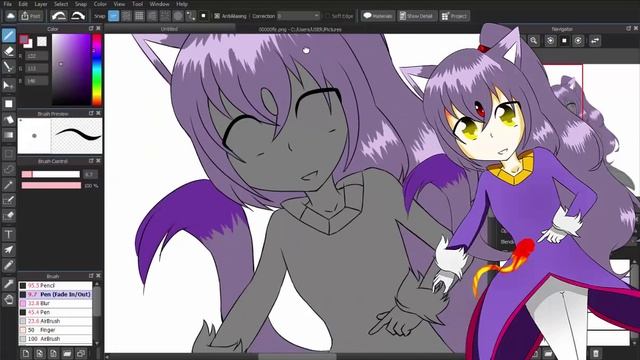Toggle the AntiAliasing checkbox
The height and width of the screenshot is (360, 640).
point(217,16)
